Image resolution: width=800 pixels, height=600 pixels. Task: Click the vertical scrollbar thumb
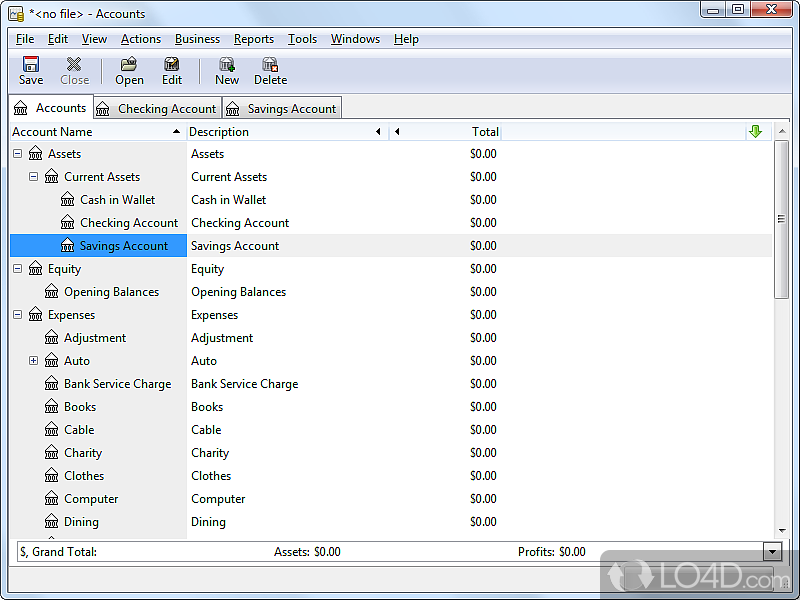tap(781, 219)
